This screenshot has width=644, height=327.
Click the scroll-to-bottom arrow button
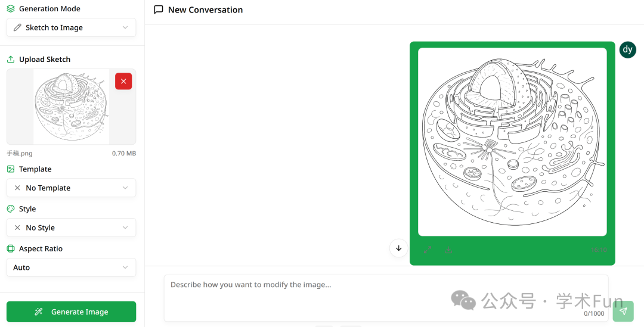(x=399, y=248)
